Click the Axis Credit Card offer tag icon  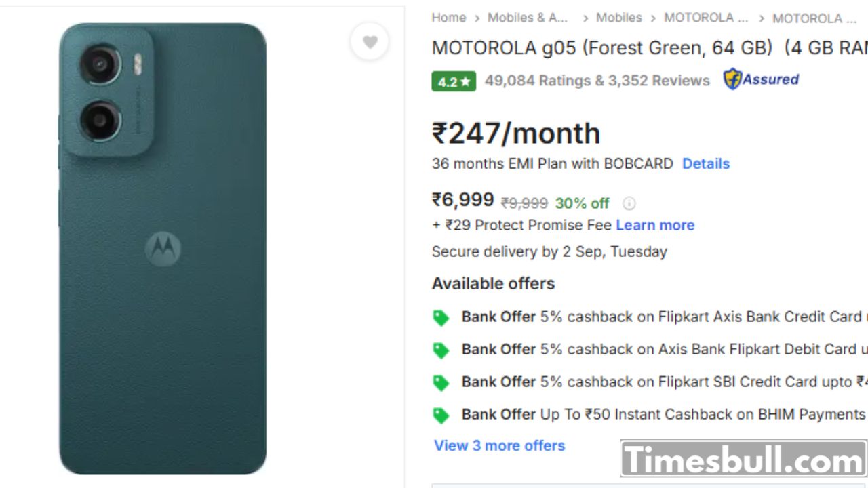point(441,318)
